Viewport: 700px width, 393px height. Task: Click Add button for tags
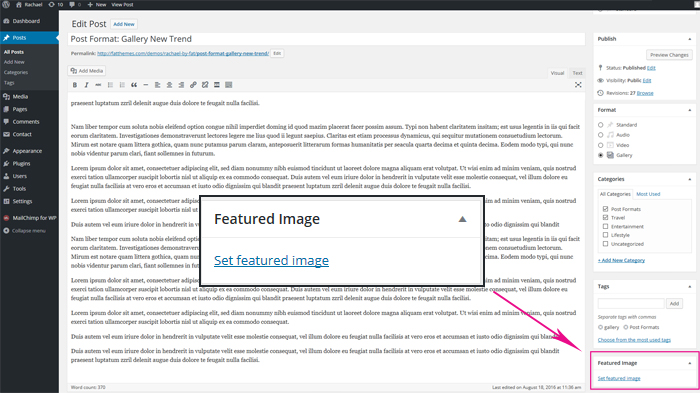click(674, 304)
